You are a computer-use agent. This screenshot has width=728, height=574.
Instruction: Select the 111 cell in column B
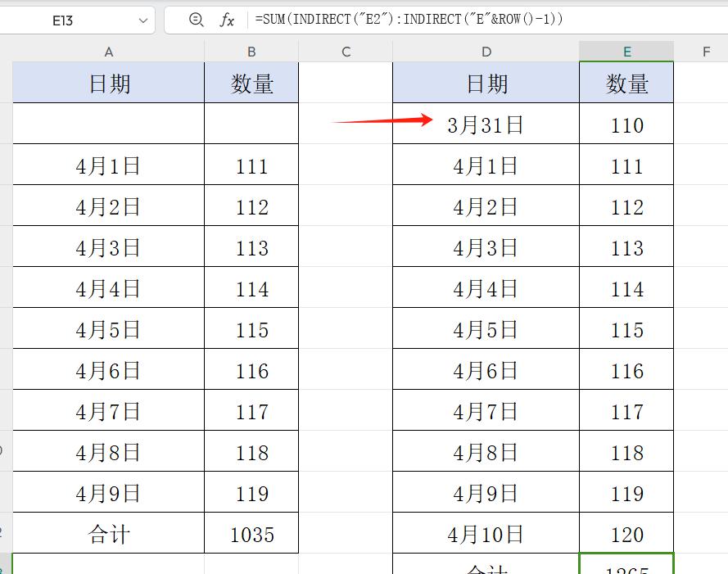click(x=251, y=165)
